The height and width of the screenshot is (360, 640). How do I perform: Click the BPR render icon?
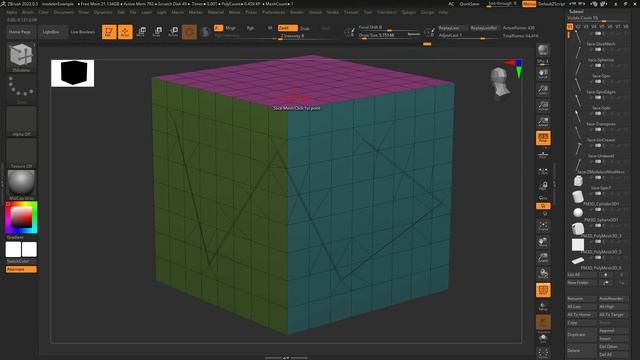[543, 50]
